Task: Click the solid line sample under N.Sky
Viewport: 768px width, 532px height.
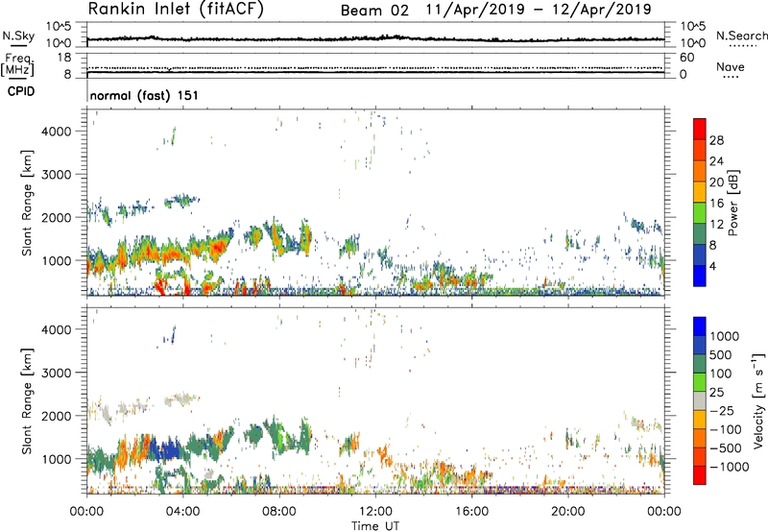Action: click(18, 46)
